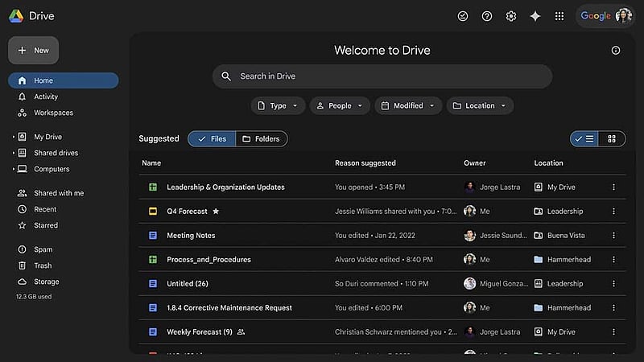The width and height of the screenshot is (644, 362).
Task: Expand the Computers tree arrow
Action: pos(14,169)
